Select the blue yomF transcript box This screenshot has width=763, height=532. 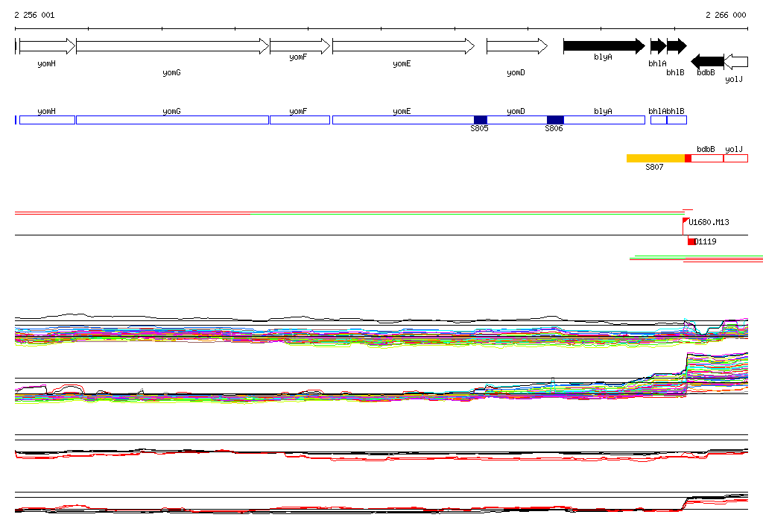pos(300,120)
